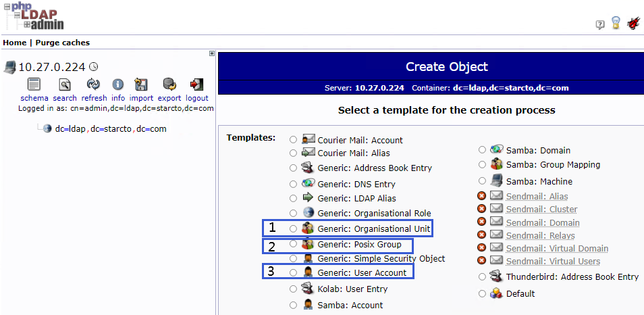Click the Courier Mail: Account icon
The width and height of the screenshot is (644, 315).
[308, 139]
